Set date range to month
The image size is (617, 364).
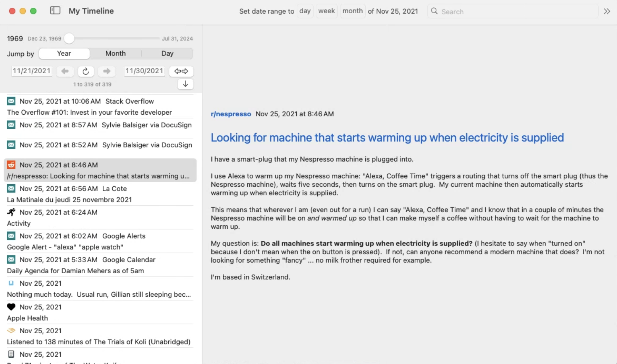(x=353, y=11)
